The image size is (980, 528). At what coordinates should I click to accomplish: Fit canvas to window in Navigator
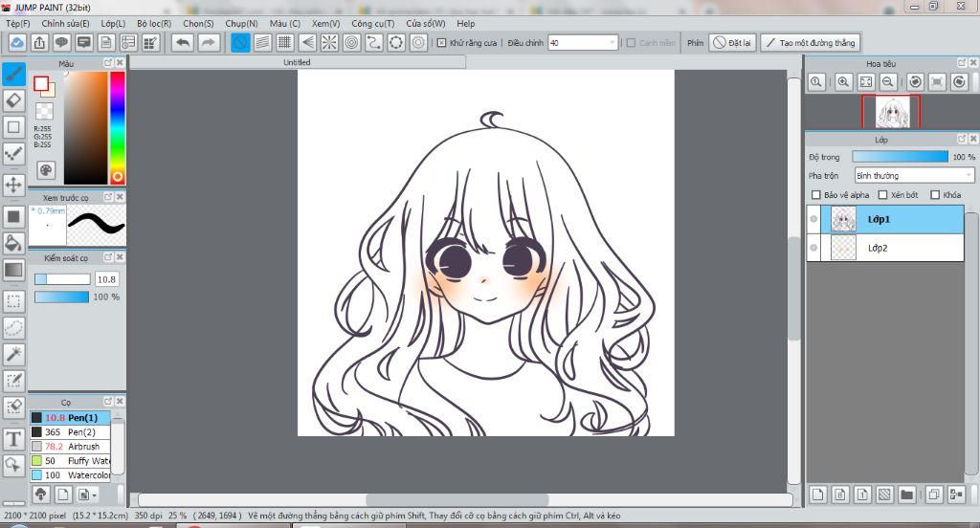[865, 82]
